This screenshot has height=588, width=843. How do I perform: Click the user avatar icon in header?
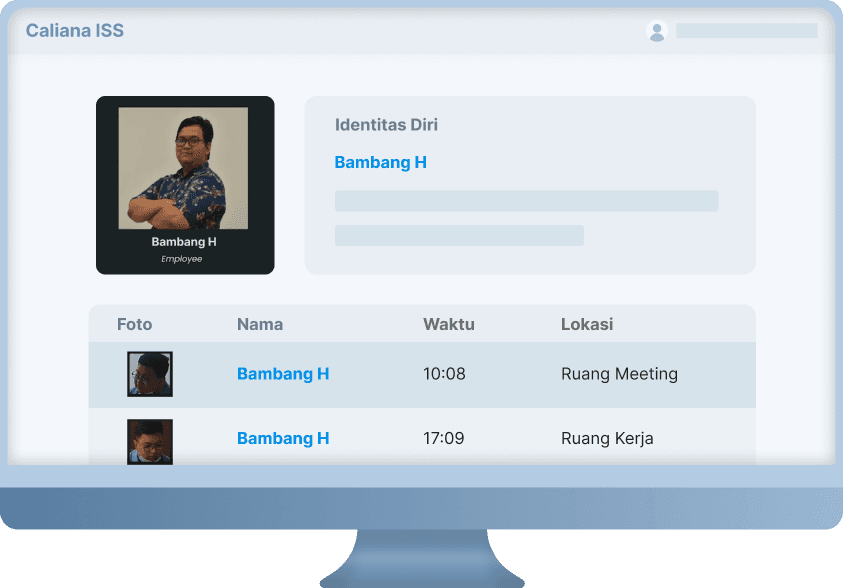[656, 31]
